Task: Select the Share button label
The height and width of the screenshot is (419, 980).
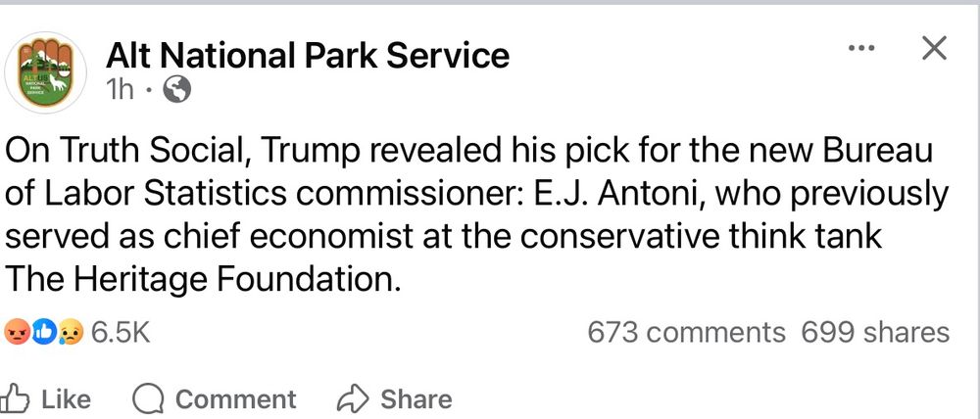Action: tap(416, 399)
